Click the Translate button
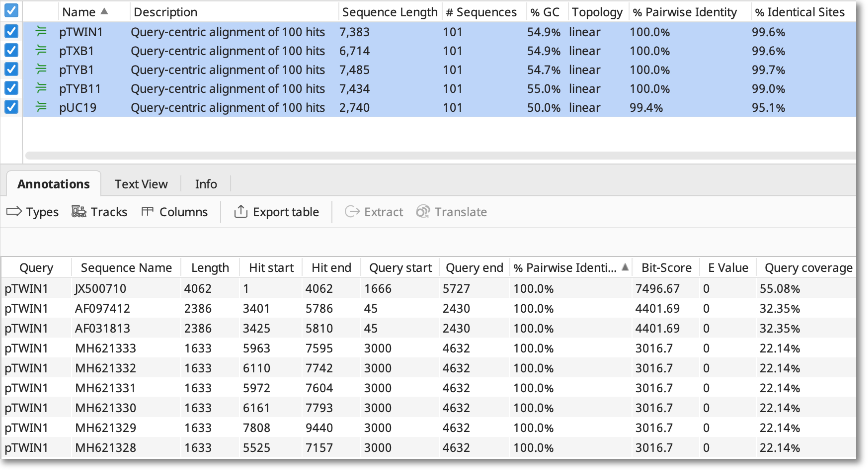868x470 pixels. pos(452,212)
